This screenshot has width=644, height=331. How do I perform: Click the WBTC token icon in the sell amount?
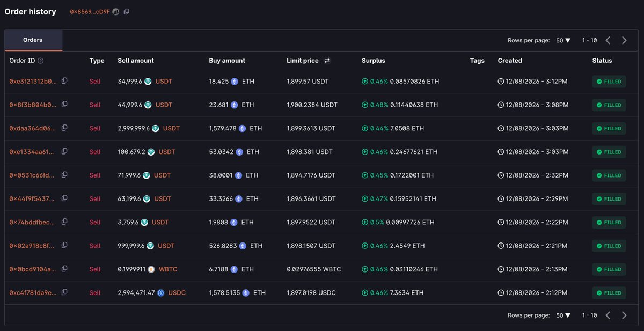[x=151, y=269]
